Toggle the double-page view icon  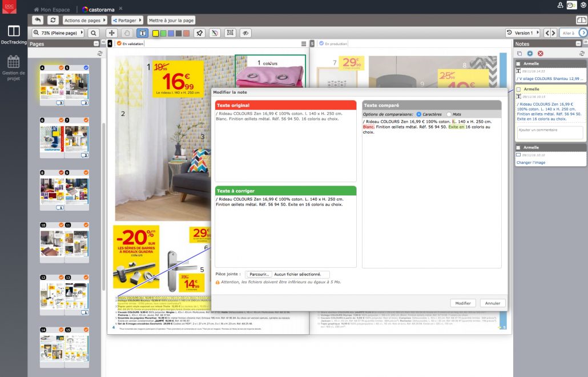pyautogui.click(x=581, y=20)
